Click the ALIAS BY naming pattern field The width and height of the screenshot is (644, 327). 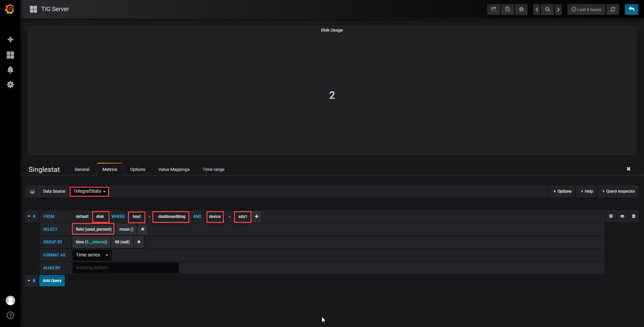[125, 268]
